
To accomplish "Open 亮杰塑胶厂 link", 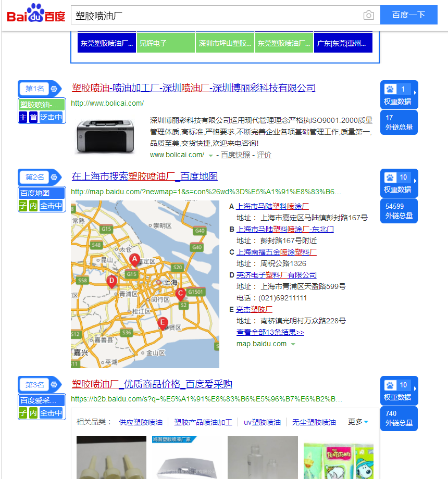I will tap(254, 309).
